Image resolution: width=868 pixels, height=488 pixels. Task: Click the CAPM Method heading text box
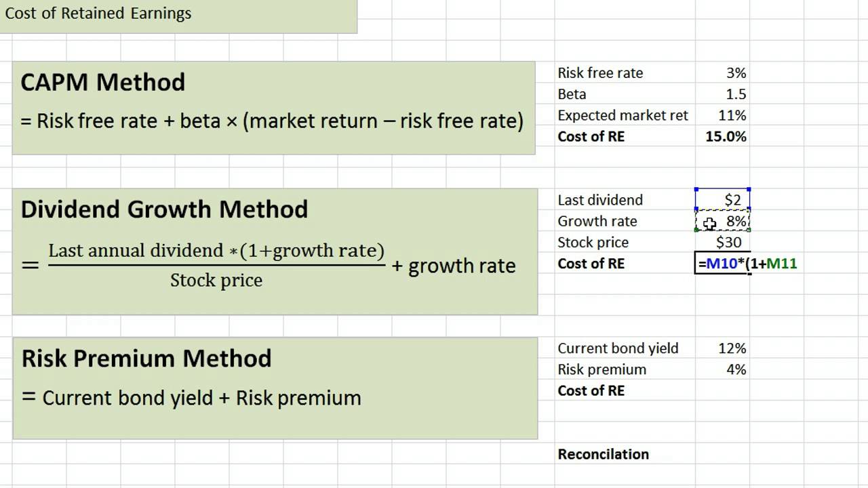[103, 83]
